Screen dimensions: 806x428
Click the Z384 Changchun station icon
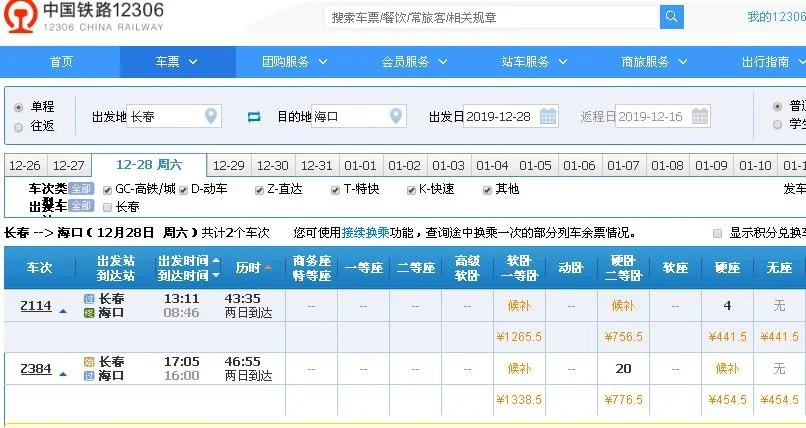(89, 362)
